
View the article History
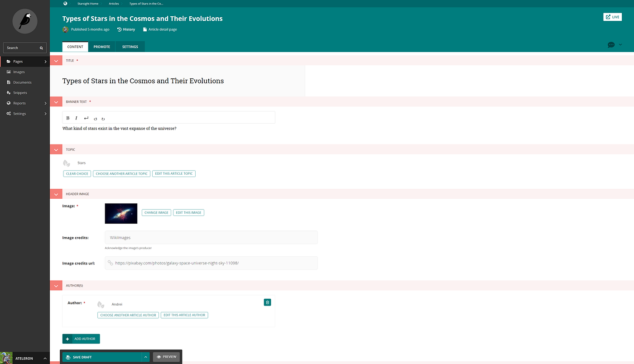click(126, 29)
